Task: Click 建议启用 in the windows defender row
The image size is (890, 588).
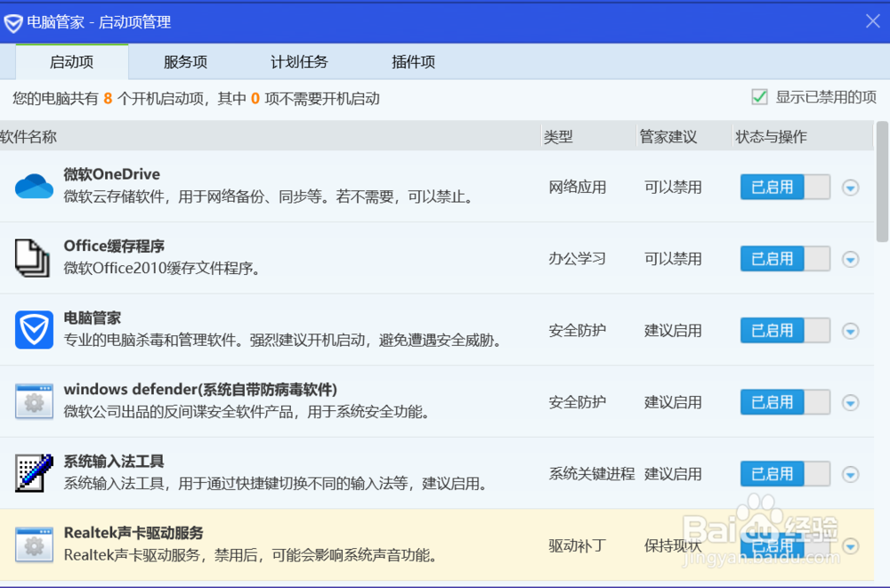Action: [x=673, y=402]
